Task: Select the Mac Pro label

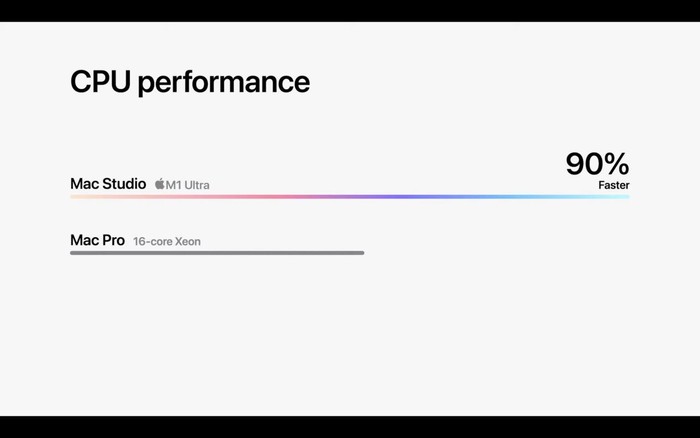Action: [x=97, y=240]
